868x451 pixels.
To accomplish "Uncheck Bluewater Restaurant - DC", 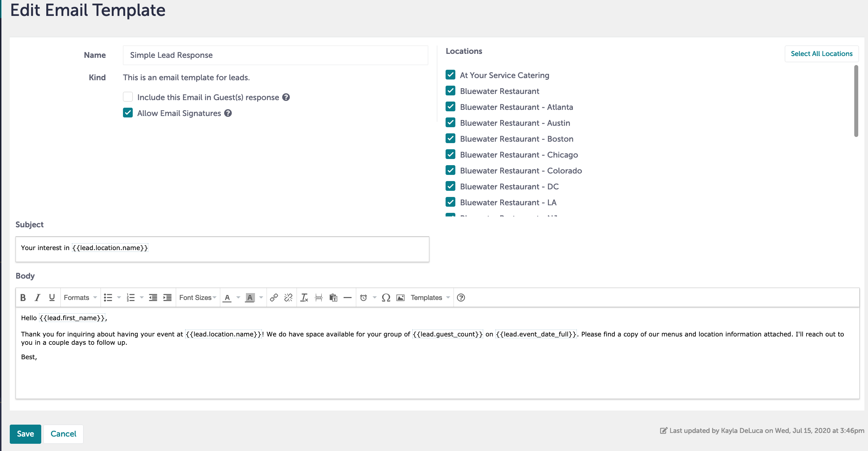I will click(451, 186).
